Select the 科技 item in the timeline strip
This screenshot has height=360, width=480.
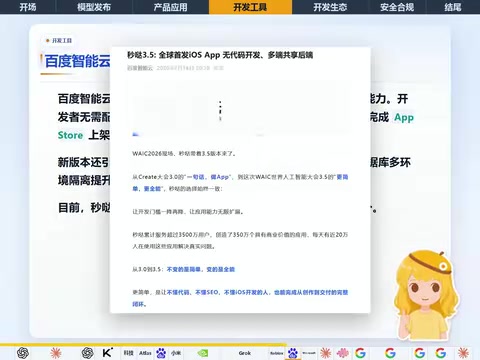(x=129, y=353)
